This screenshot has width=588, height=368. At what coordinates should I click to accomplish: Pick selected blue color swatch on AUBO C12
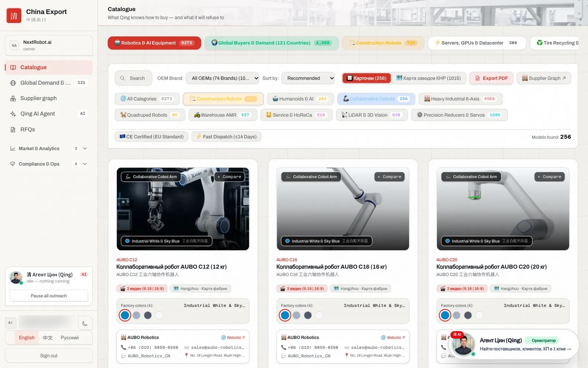click(x=125, y=315)
